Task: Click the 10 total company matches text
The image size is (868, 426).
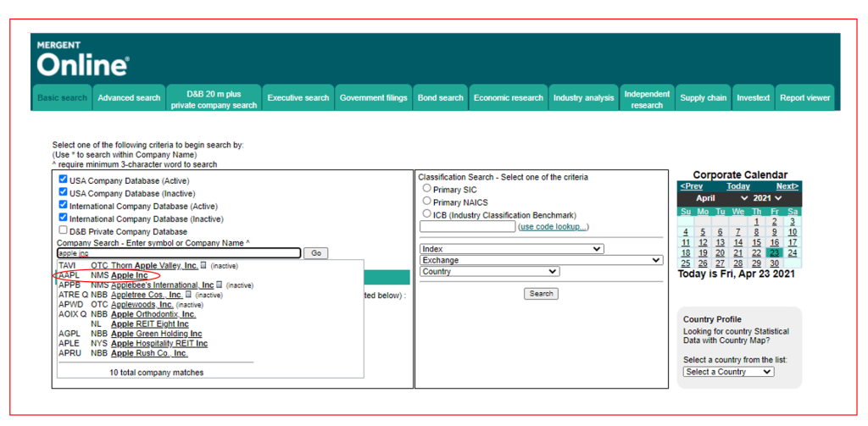Action: 157,373
